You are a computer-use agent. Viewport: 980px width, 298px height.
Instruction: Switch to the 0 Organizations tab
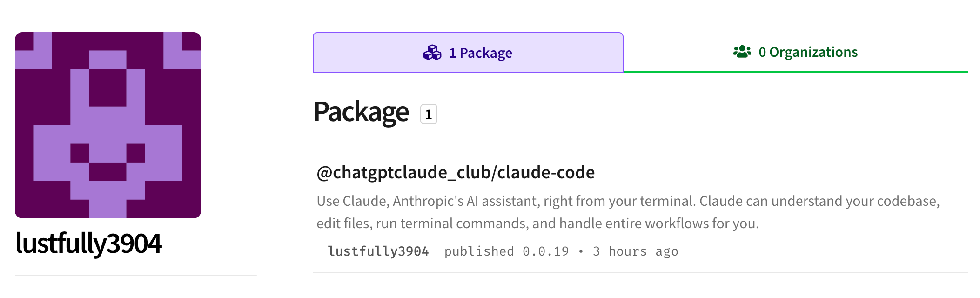pos(795,52)
